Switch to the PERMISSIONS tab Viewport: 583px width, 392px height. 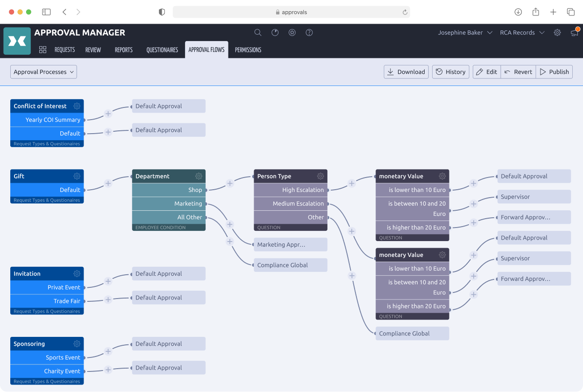248,50
